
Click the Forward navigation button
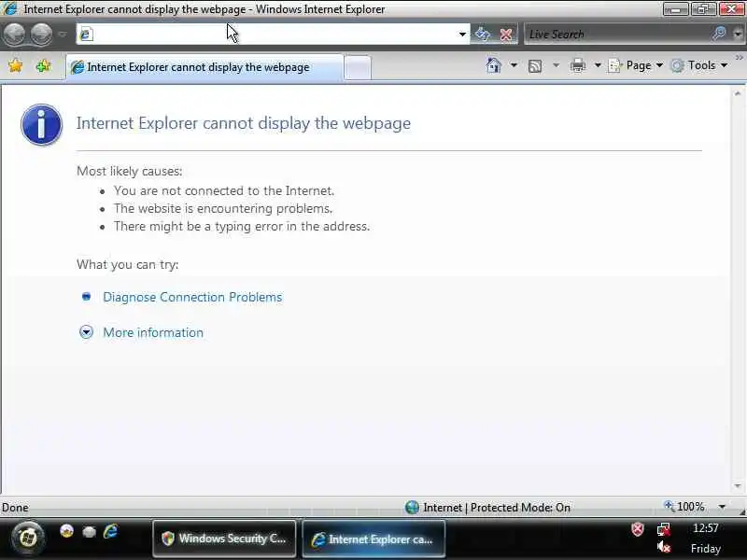(42, 35)
